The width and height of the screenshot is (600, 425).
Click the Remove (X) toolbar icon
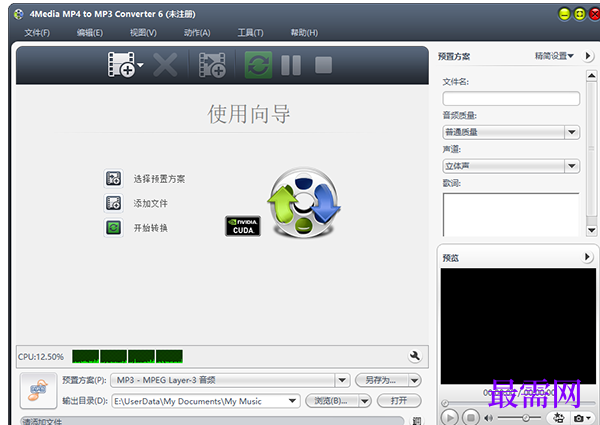pos(165,65)
